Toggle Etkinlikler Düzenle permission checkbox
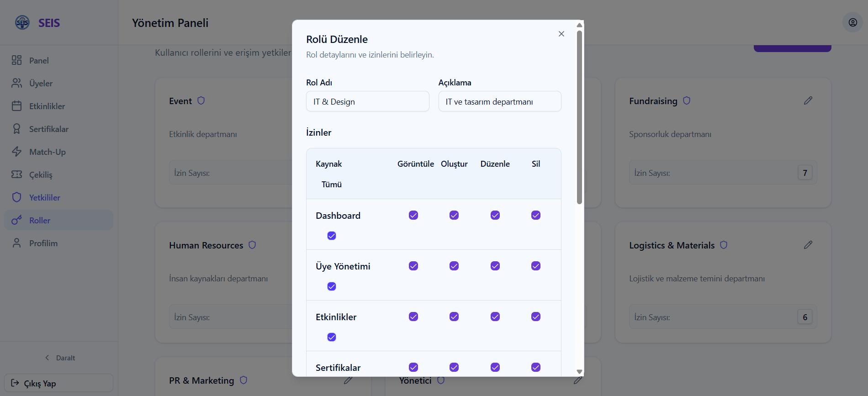Viewport: 868px width, 396px height. coord(495,317)
